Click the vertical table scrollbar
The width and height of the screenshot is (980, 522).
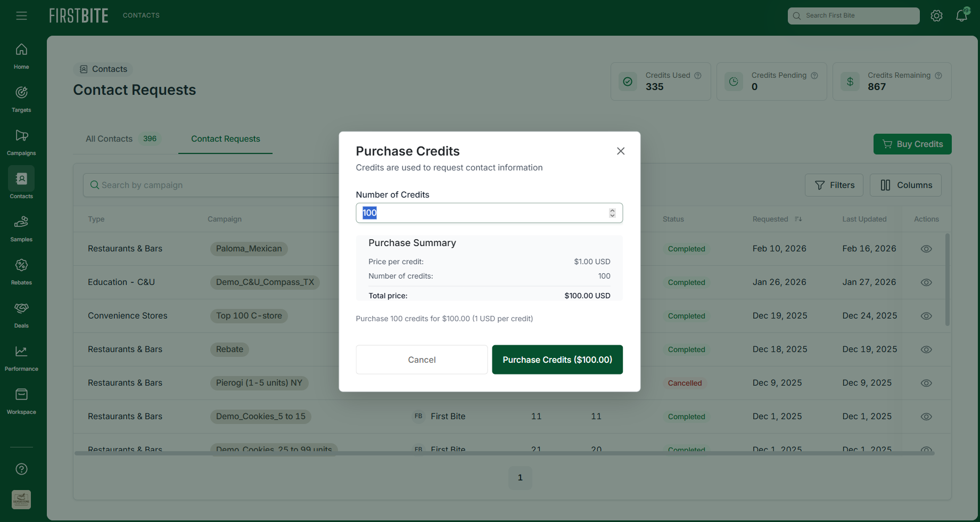[947, 280]
